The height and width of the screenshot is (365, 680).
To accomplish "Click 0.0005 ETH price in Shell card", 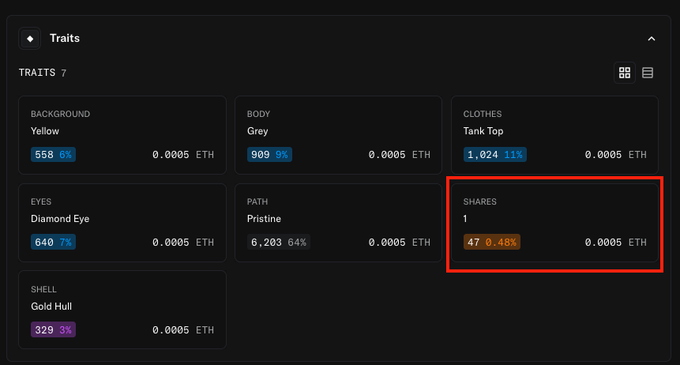I will click(x=183, y=330).
